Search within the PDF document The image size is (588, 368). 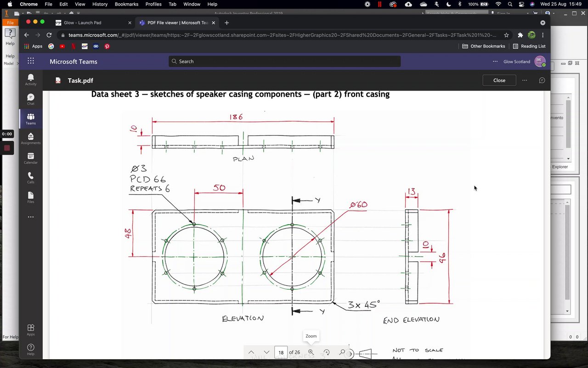[342, 352]
